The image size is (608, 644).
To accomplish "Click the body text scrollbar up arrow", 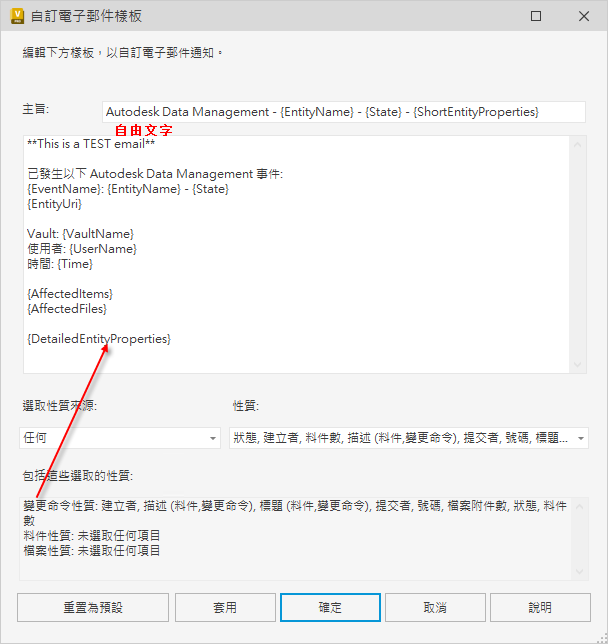I will point(578,145).
